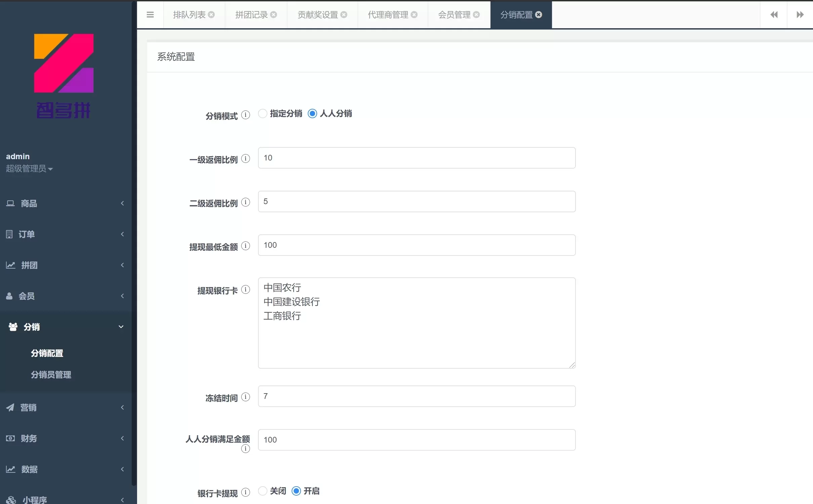Close the 分销配置 tab with its x icon

tap(539, 15)
